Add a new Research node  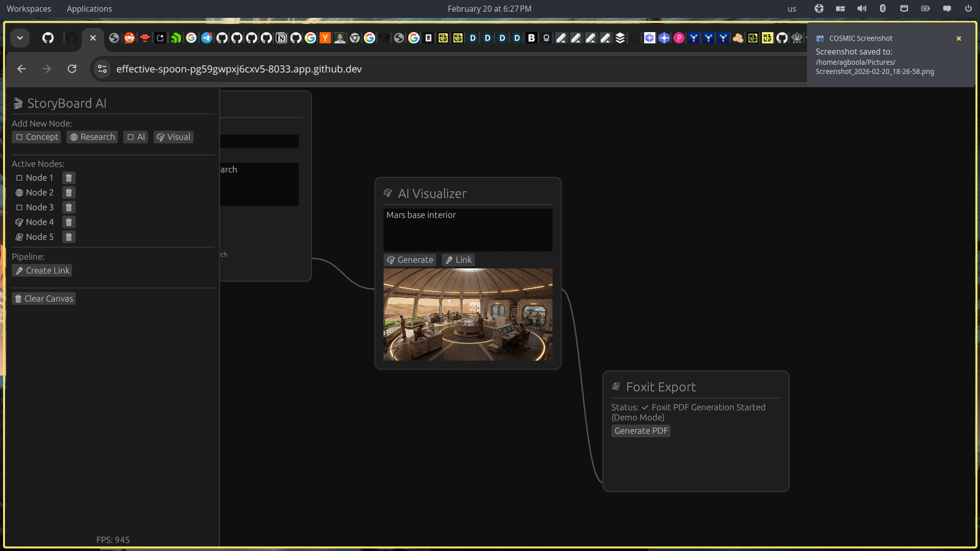click(92, 137)
